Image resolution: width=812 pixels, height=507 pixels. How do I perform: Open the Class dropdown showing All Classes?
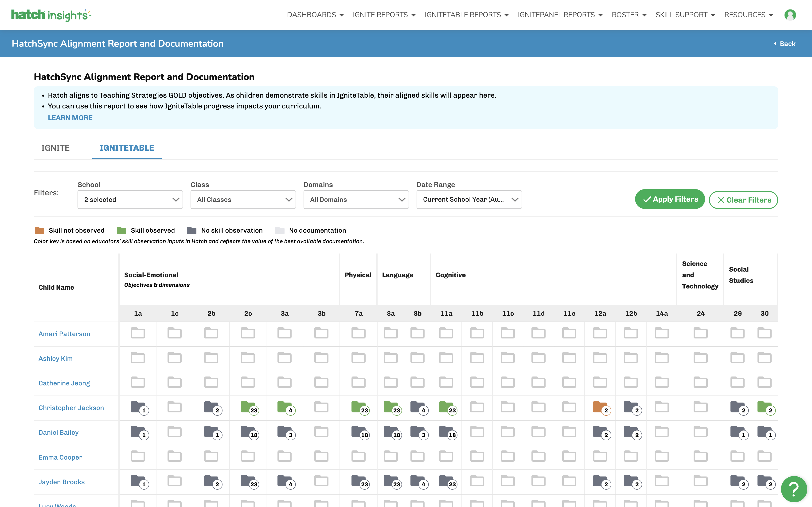(x=243, y=200)
